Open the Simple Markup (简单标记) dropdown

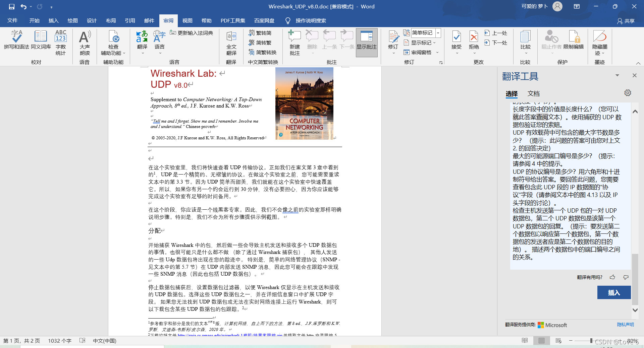pyautogui.click(x=438, y=33)
